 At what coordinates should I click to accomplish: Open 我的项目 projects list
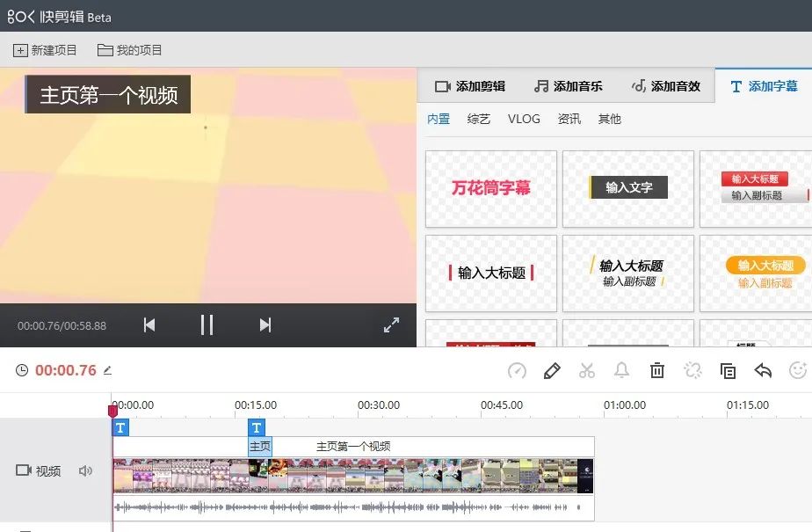coord(130,50)
